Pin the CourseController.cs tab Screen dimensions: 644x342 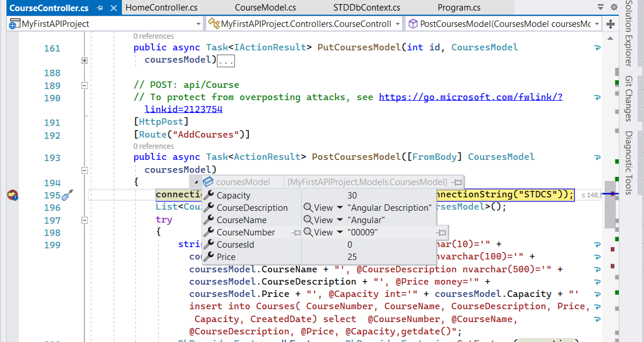point(100,8)
